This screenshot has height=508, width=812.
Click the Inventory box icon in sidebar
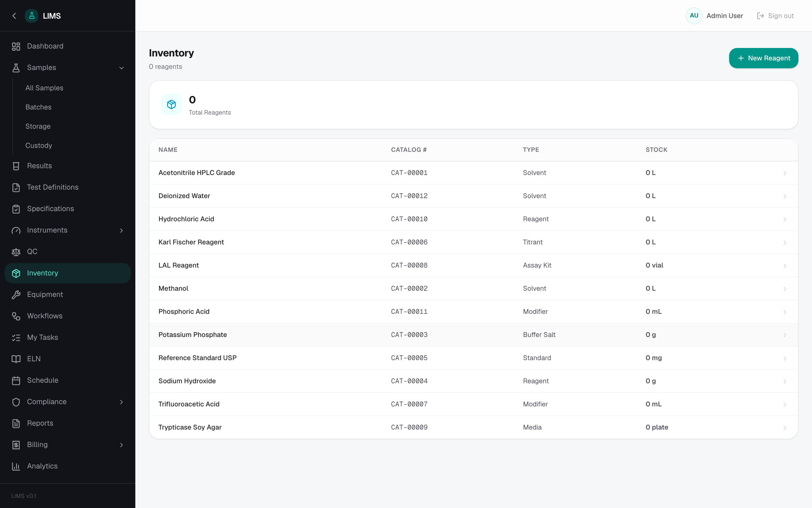click(16, 273)
